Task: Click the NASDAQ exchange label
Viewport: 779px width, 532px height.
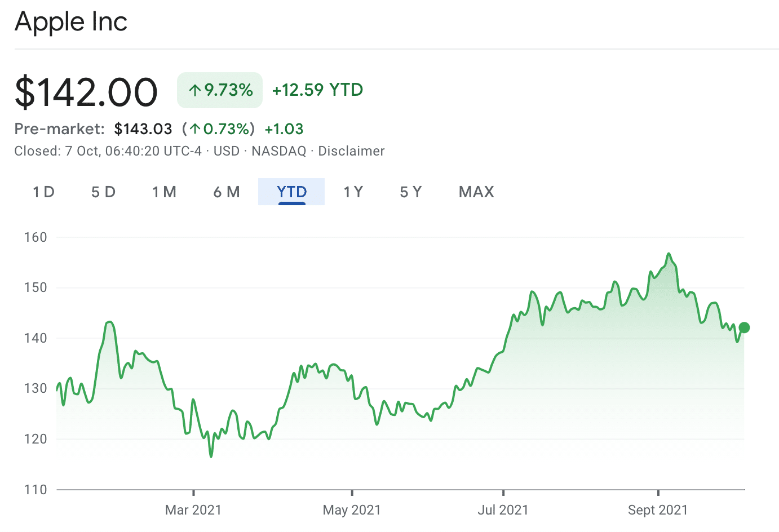Action: tap(279, 151)
